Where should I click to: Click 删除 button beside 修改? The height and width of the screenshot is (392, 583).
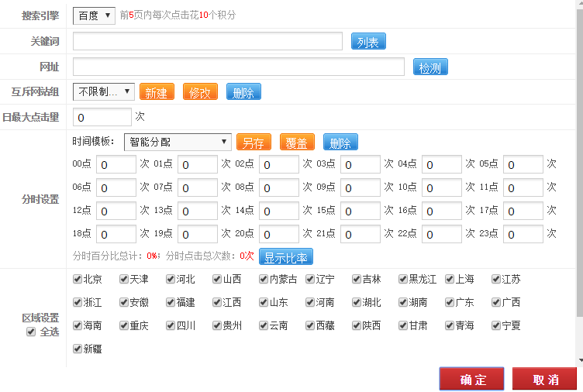(243, 91)
